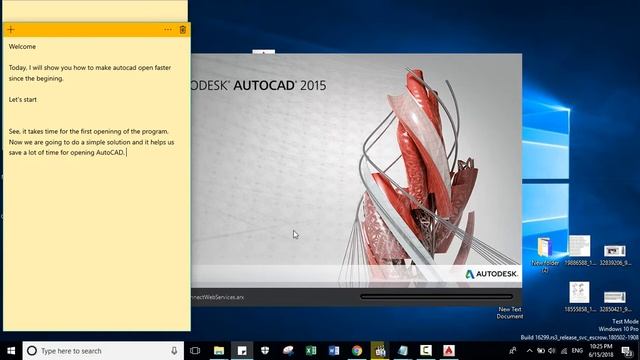Screen dimensions: 640x360
Task: Show hidden system tray icons
Action: pos(529,351)
